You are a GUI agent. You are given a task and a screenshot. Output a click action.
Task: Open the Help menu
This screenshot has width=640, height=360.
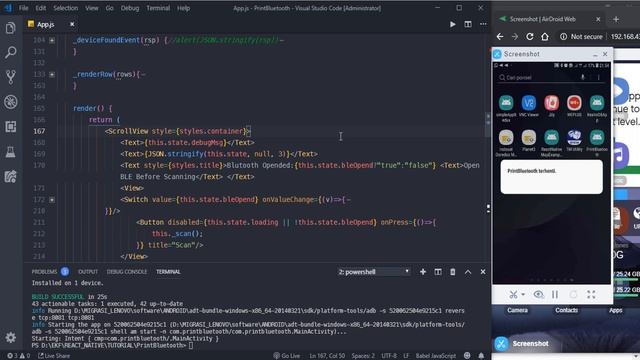(183, 8)
